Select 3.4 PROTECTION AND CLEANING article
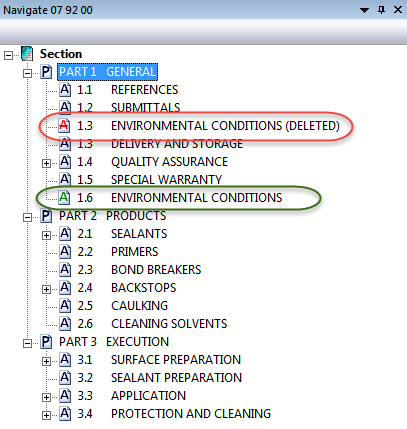This screenshot has height=429, width=407. 174,414
